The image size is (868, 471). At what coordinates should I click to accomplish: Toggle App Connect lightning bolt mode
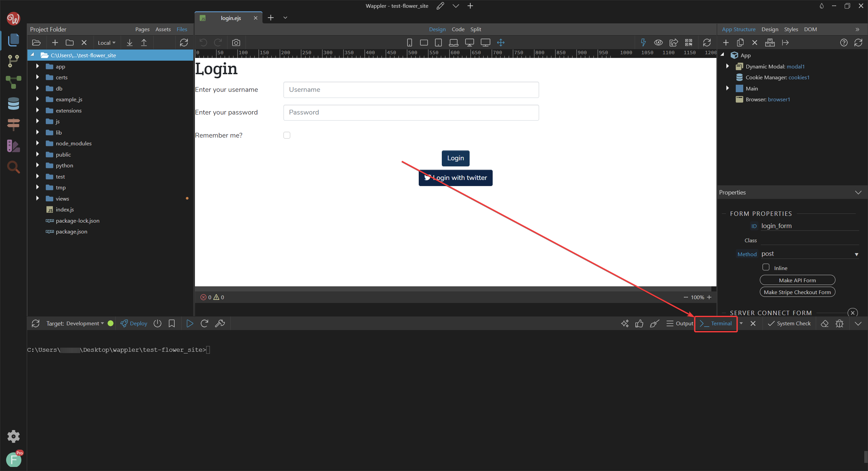coord(643,42)
